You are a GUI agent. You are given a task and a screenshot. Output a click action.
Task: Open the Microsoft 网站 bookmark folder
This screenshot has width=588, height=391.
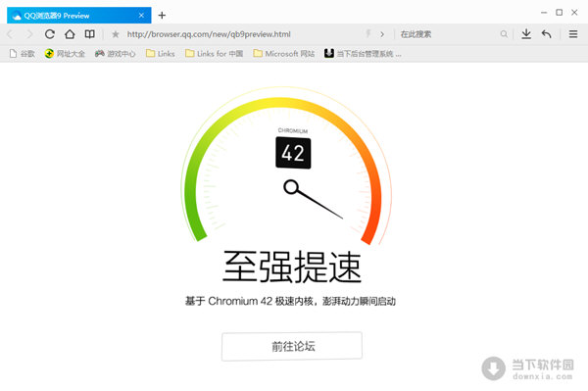point(284,54)
